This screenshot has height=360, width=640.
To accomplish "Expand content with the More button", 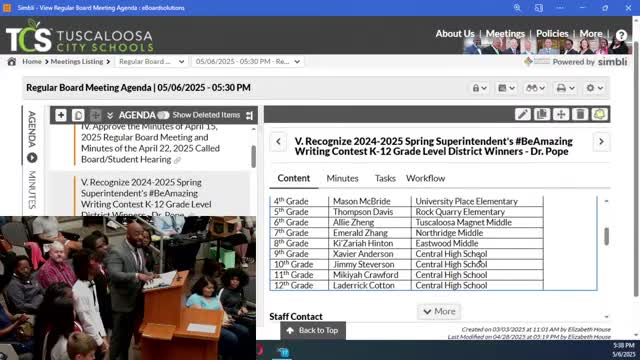I will pyautogui.click(x=439, y=311).
